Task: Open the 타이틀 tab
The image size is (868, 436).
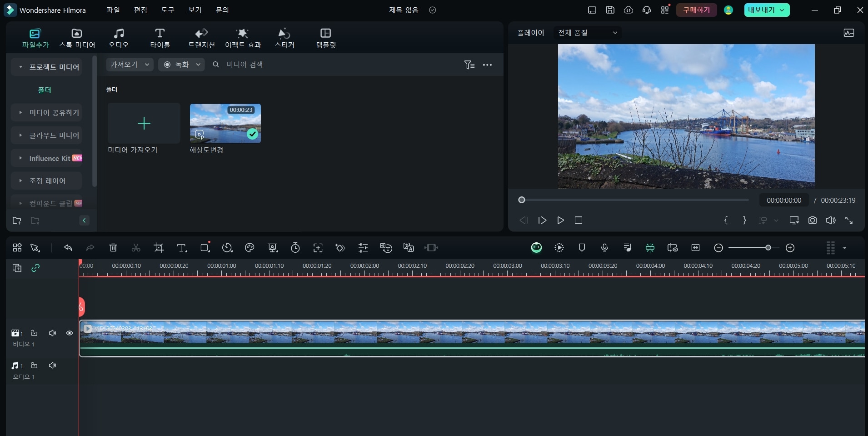Action: point(160,38)
